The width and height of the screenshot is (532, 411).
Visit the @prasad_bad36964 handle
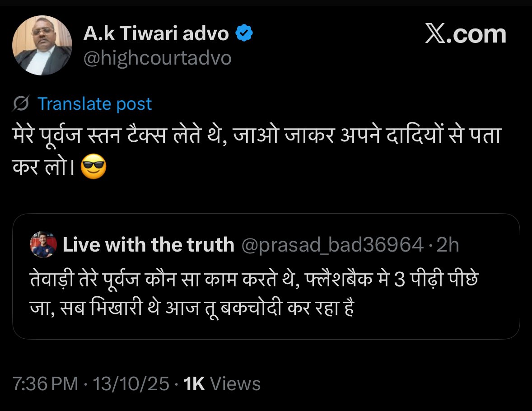tap(332, 245)
